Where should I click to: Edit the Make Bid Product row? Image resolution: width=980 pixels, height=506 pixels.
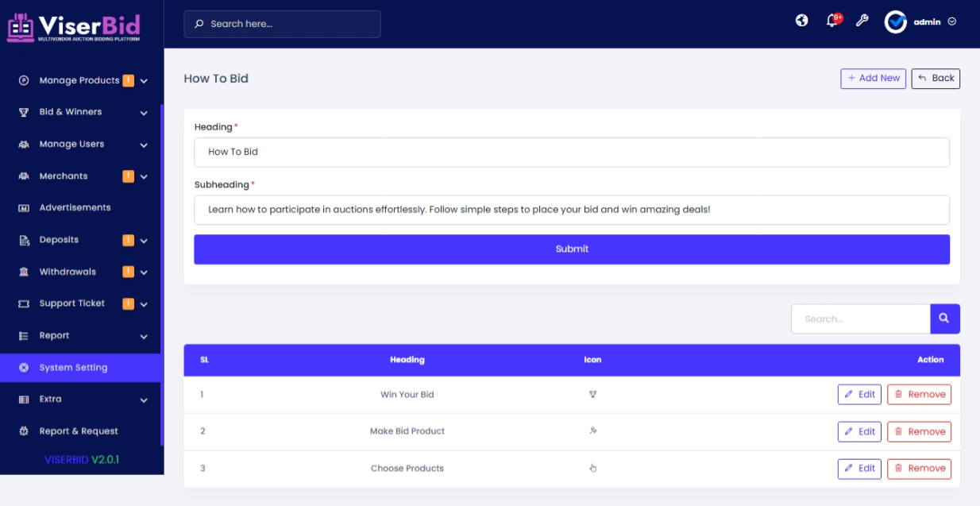pos(859,431)
